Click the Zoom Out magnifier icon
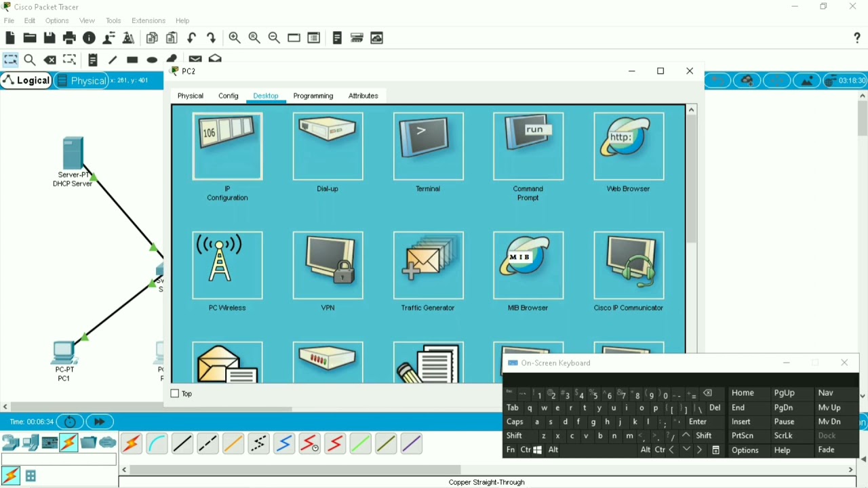The width and height of the screenshot is (868, 488). coord(275,38)
